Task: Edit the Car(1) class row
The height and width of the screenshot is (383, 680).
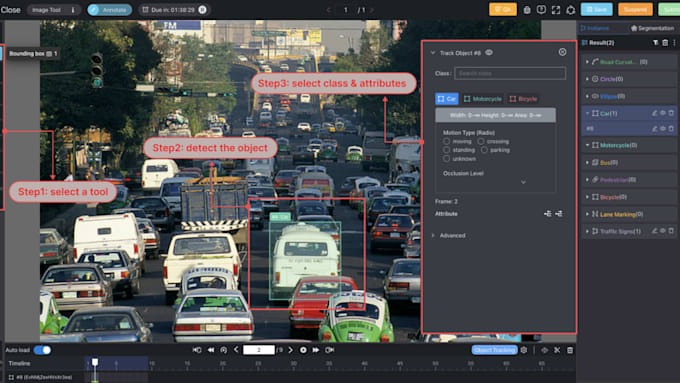Action: (655, 113)
